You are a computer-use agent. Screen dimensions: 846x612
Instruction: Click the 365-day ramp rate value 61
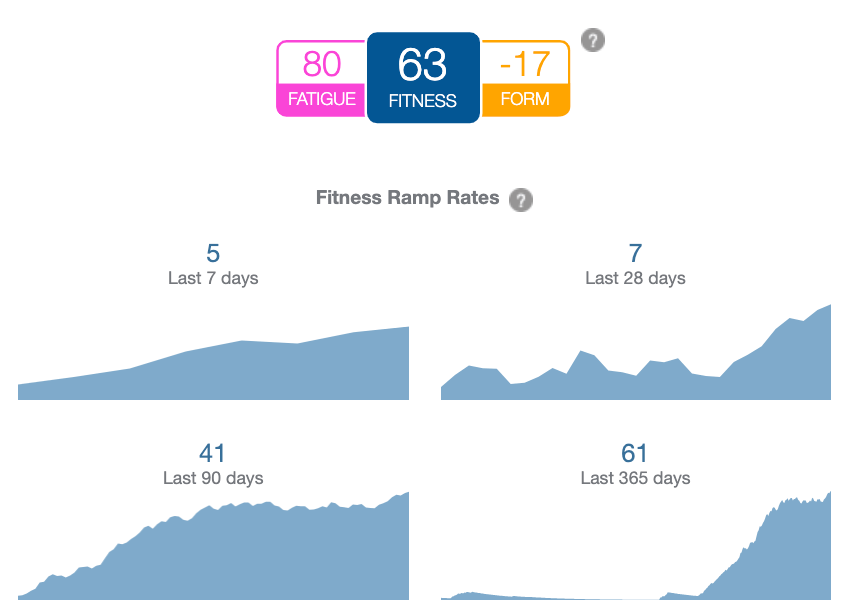(x=636, y=454)
